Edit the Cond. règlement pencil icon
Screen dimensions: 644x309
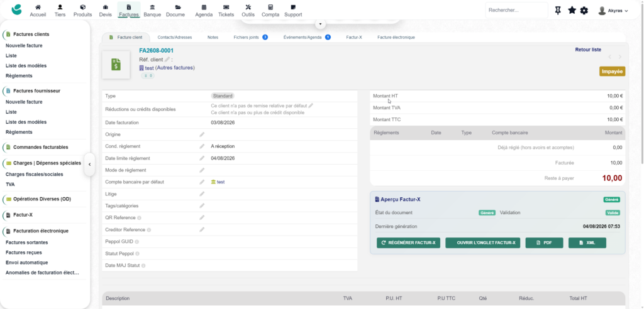(x=202, y=146)
